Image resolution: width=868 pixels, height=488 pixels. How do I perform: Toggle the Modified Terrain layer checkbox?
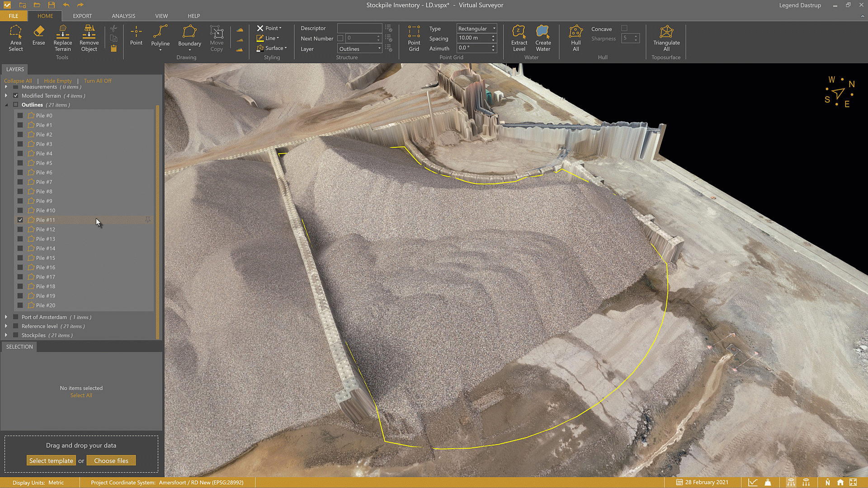(x=16, y=96)
